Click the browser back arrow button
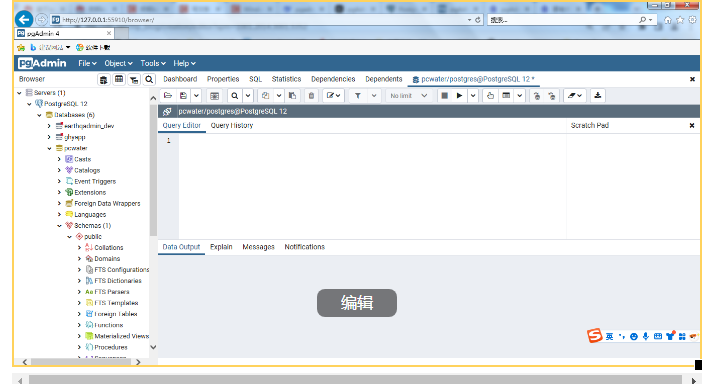The width and height of the screenshot is (712, 384). click(24, 20)
